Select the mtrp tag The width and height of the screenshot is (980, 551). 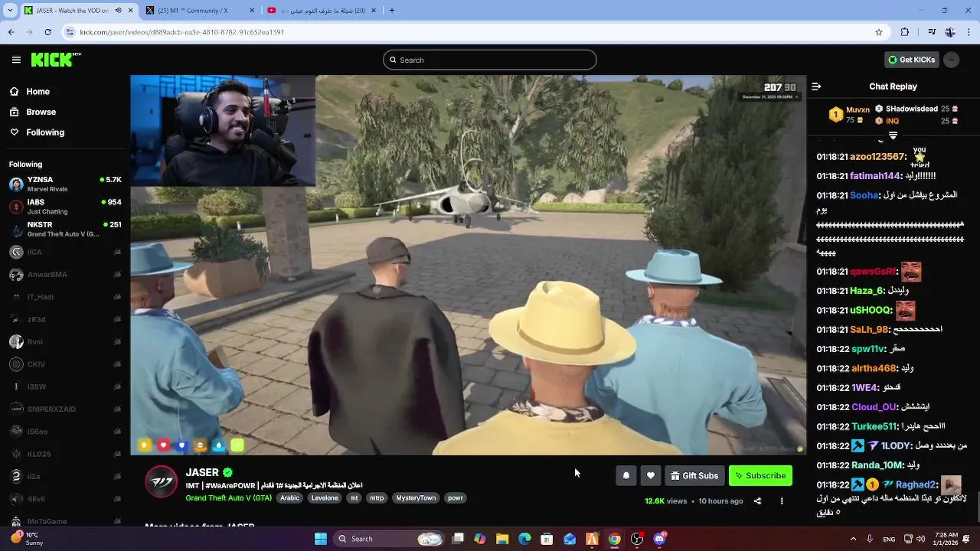pos(377,497)
